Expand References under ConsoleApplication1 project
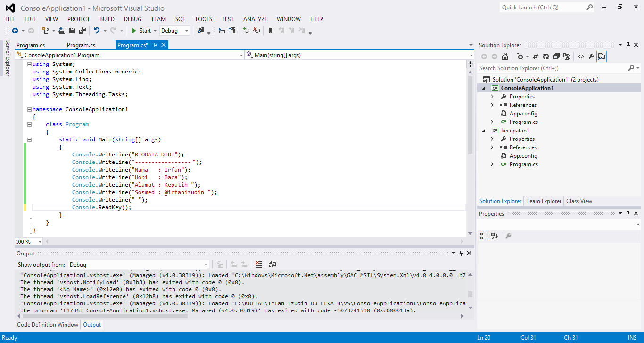The image size is (644, 343). tap(492, 105)
